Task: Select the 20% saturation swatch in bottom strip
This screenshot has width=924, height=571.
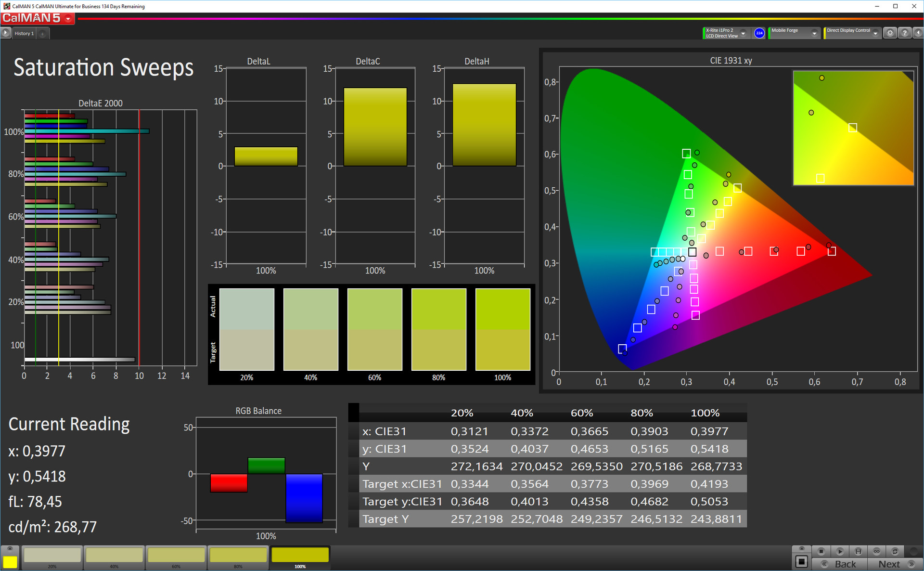Action: (x=52, y=556)
